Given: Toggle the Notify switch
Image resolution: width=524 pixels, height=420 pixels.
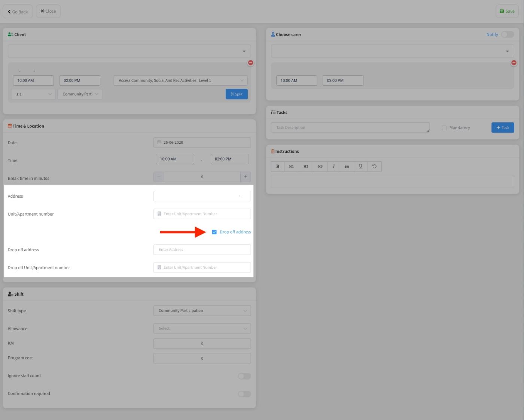Looking at the screenshot, I should click(x=508, y=34).
